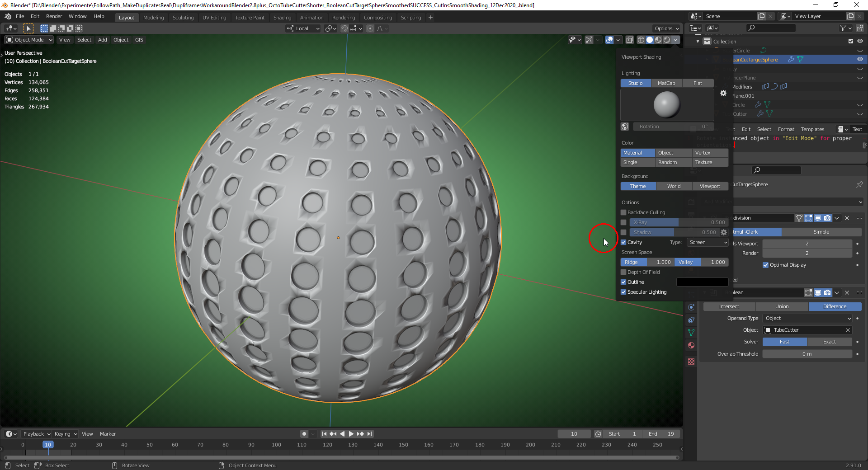
Task: Open Shadow settings gear
Action: click(724, 232)
